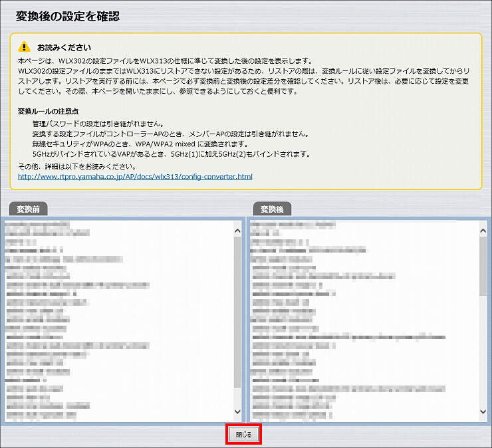
Task: Click the down arrow of 変換前 scrollbar
Action: tap(237, 411)
